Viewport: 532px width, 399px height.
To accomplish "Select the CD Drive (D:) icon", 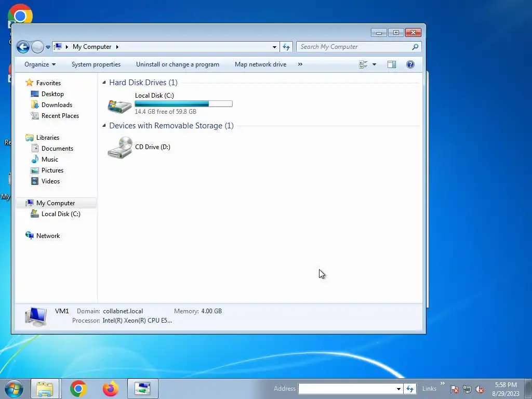I will tap(120, 147).
